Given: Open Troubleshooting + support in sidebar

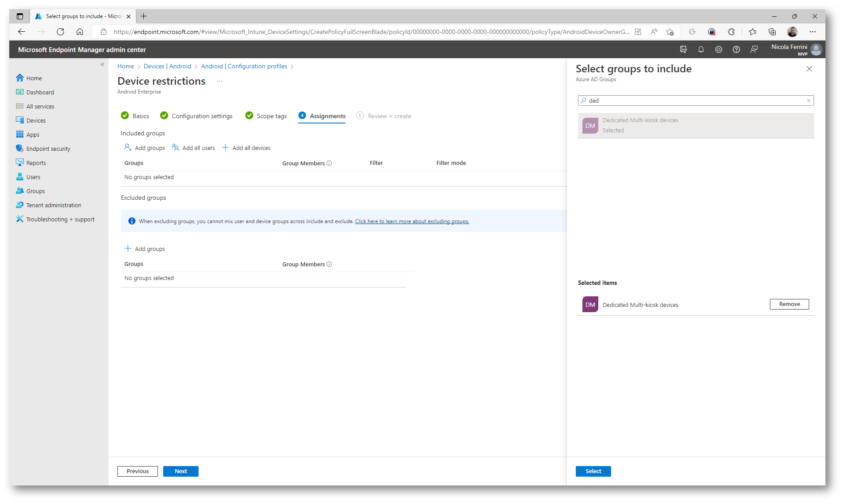Looking at the screenshot, I should pos(60,219).
